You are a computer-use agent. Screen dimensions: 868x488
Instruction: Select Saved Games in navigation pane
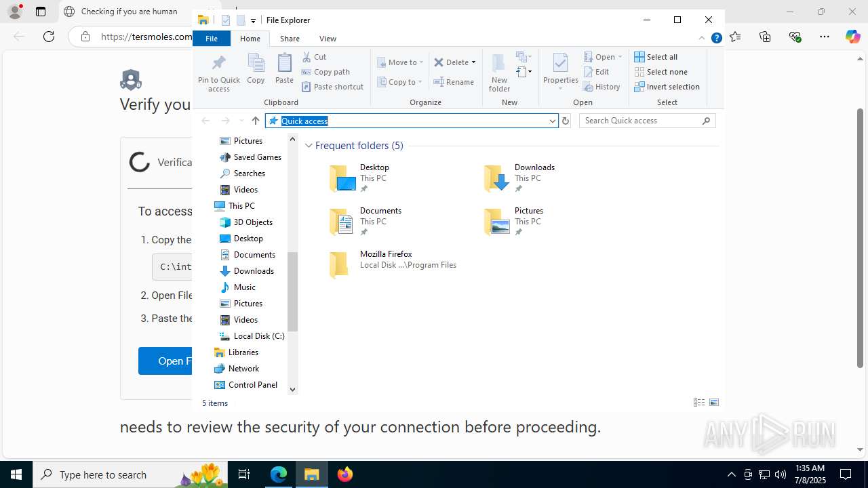(251, 157)
